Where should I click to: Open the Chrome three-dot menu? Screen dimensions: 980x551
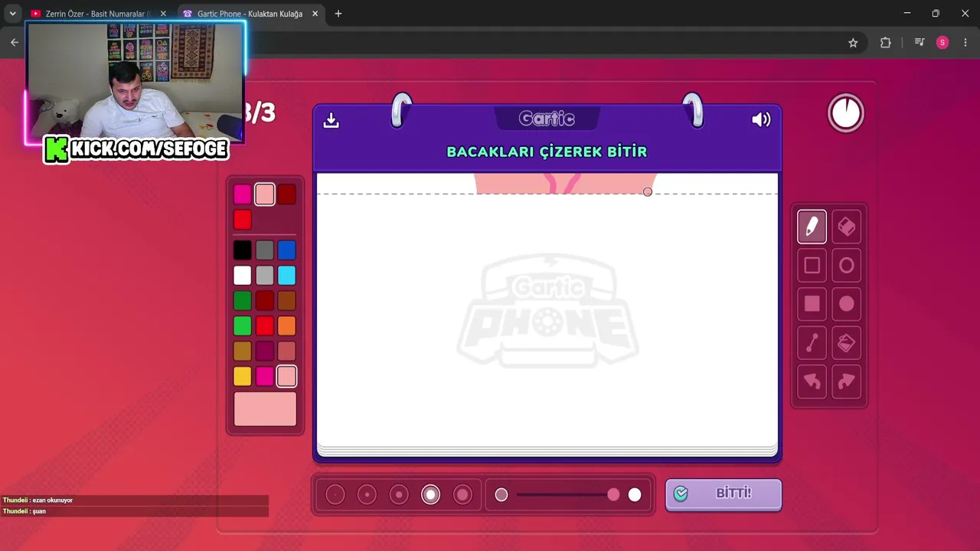coord(965,43)
